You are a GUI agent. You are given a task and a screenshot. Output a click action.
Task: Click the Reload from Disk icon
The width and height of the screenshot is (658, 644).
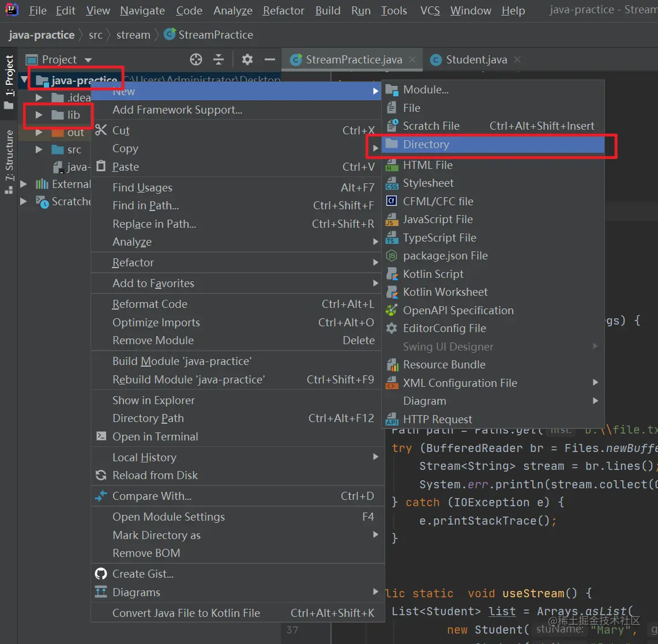click(101, 475)
